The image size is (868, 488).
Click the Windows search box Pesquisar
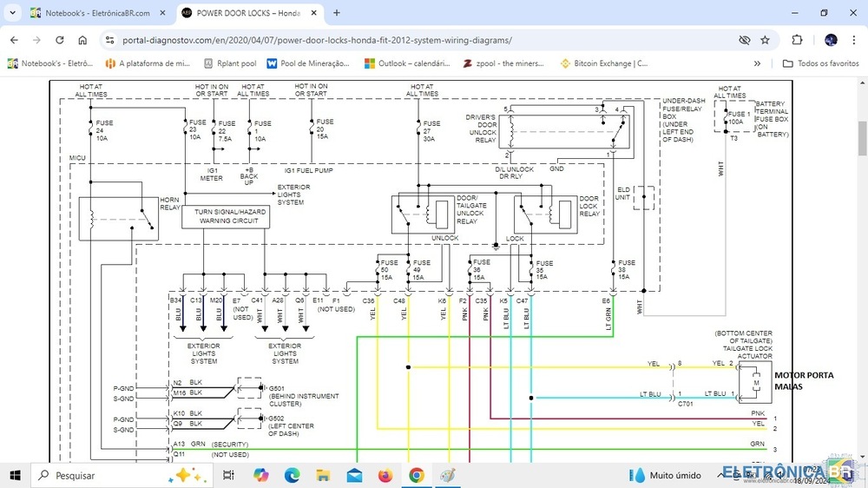104,475
